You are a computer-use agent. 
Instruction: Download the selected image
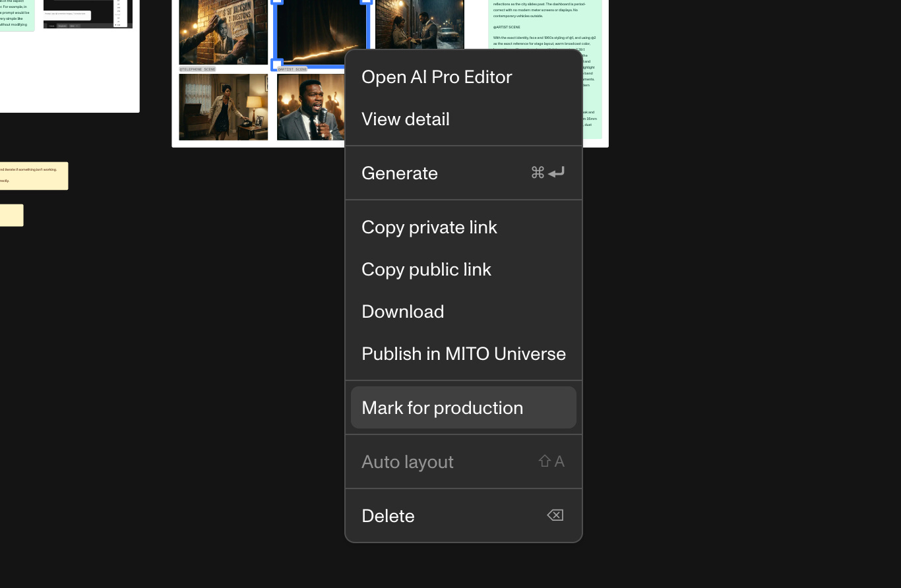tap(463, 311)
